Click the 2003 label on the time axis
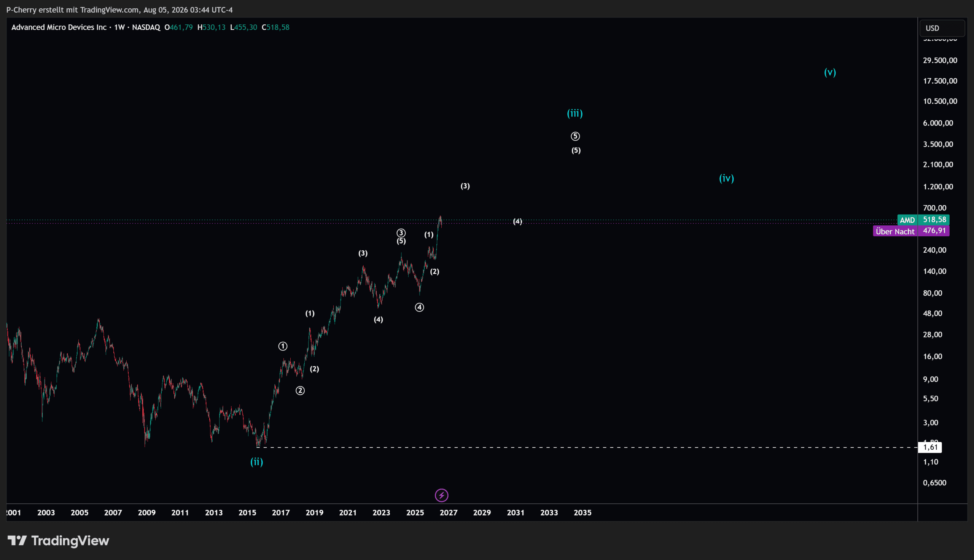Screen dimensions: 974x560 (46, 513)
